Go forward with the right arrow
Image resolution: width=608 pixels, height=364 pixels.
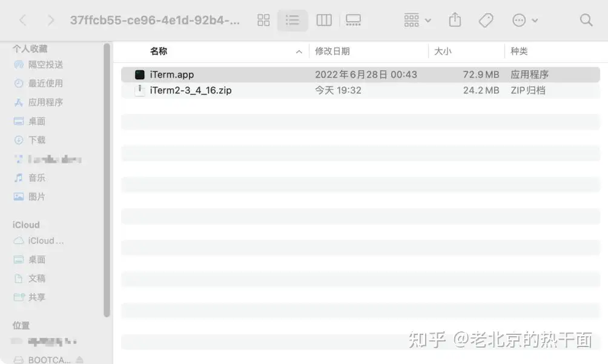coord(50,20)
